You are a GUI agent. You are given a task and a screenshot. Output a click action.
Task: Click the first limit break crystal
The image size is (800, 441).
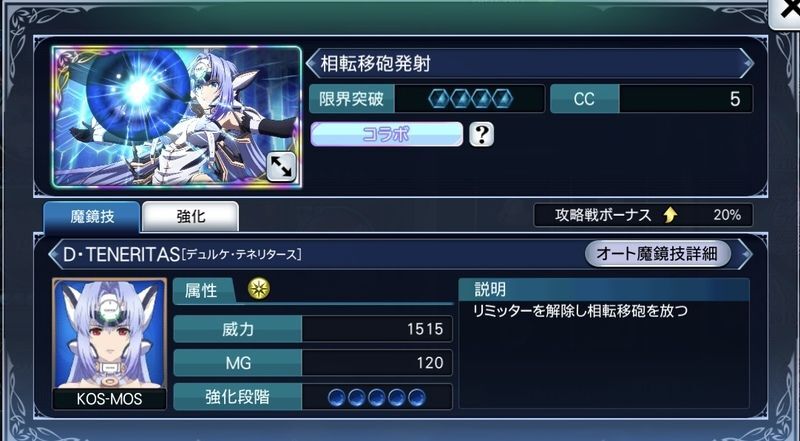coord(438,99)
